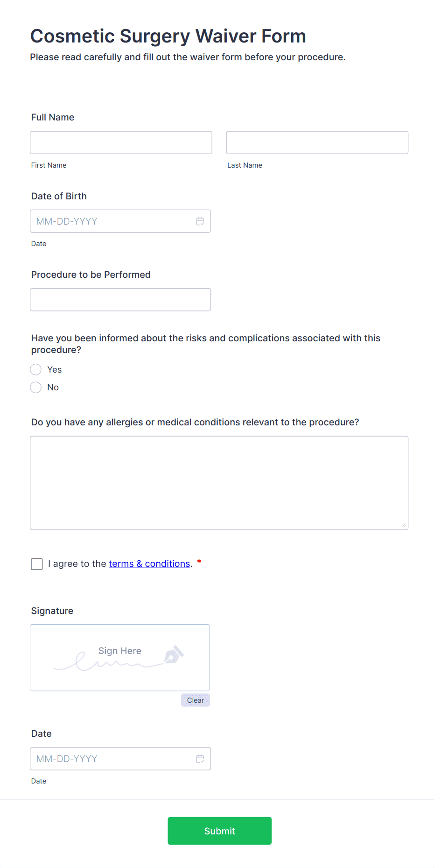This screenshot has height=868, width=434.
Task: Click the Procedure to be Performed field
Action: [120, 300]
